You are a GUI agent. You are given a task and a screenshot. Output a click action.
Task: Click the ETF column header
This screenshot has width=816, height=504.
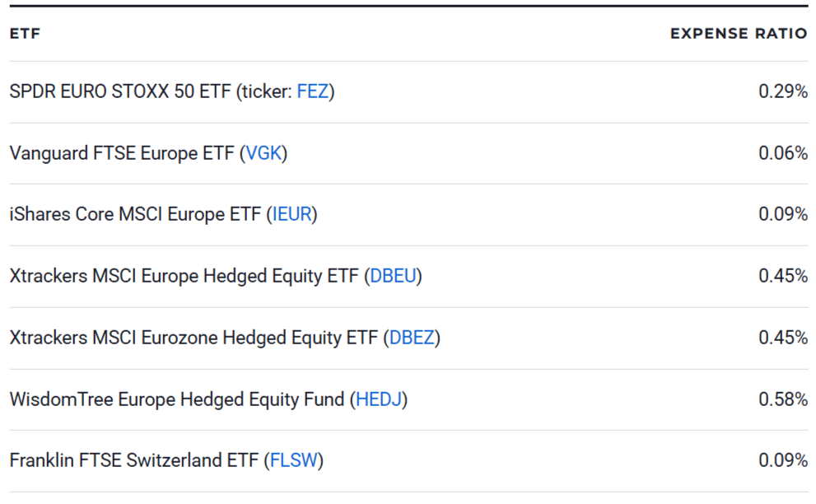pos(25,34)
